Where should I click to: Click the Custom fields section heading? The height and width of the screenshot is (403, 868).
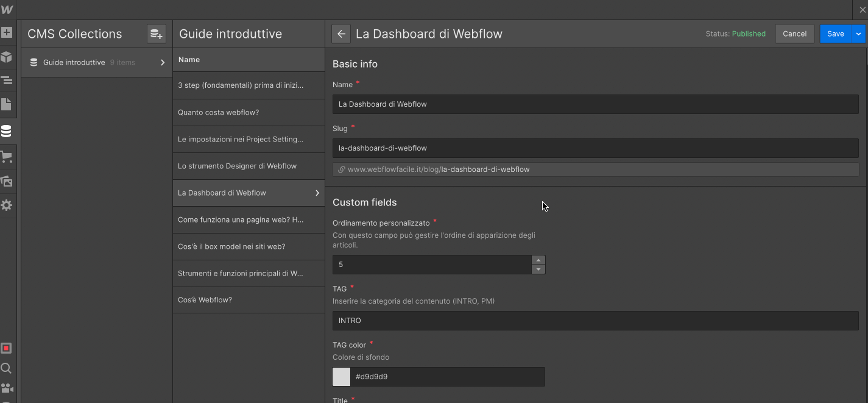[364, 202]
